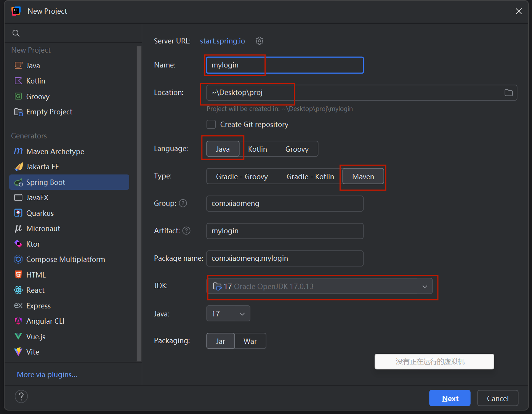Open the start.spring.io link

[x=222, y=41]
